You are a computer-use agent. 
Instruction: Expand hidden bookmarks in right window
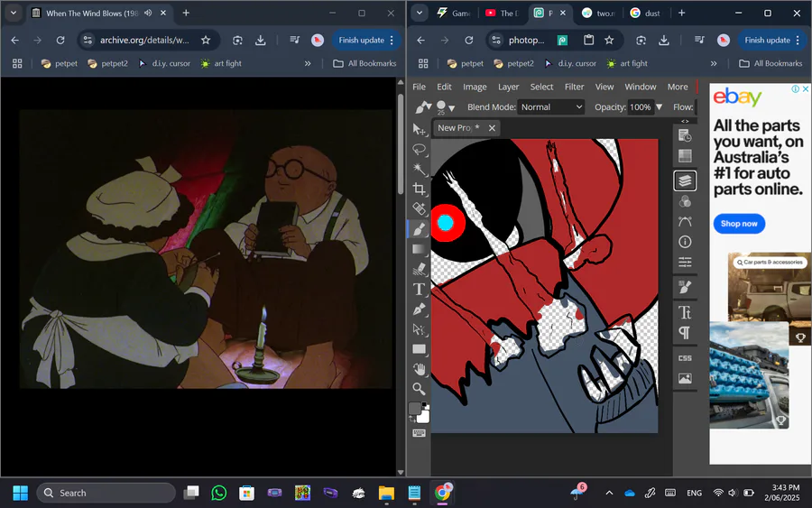pyautogui.click(x=714, y=63)
